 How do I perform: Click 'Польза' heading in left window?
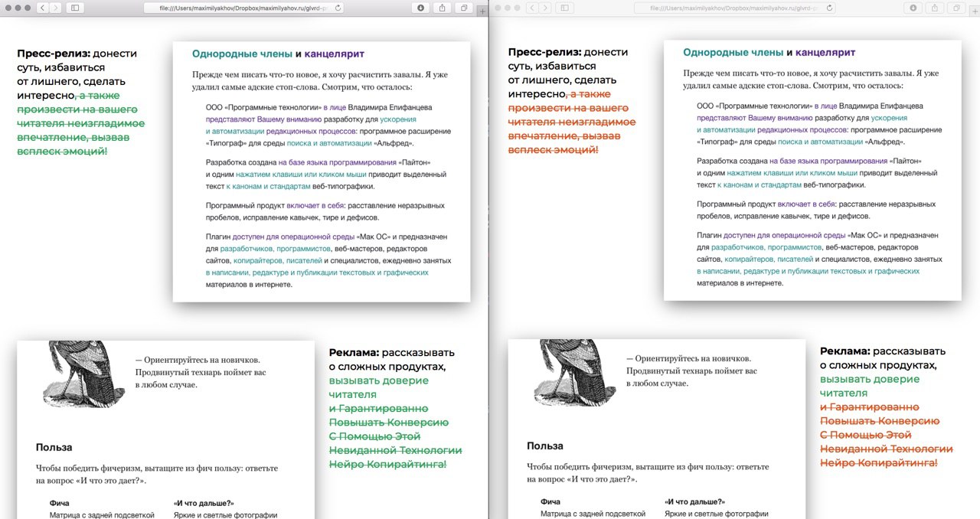(54, 447)
